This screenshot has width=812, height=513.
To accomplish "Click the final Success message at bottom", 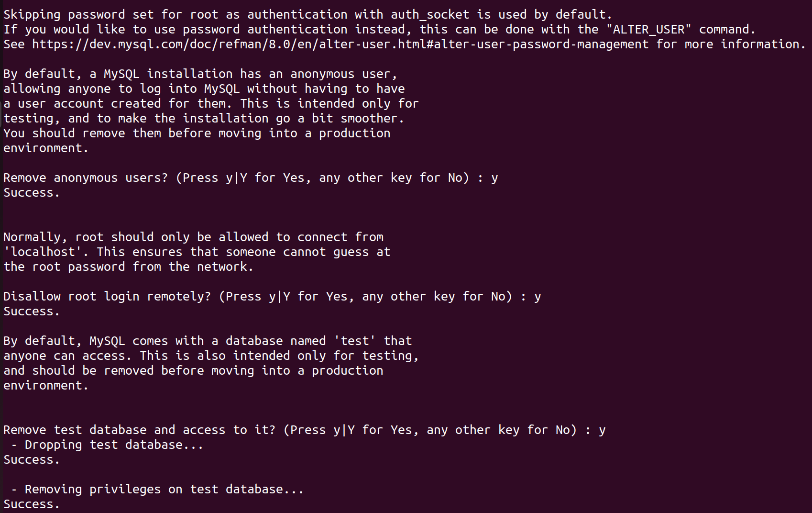I will click(x=32, y=504).
